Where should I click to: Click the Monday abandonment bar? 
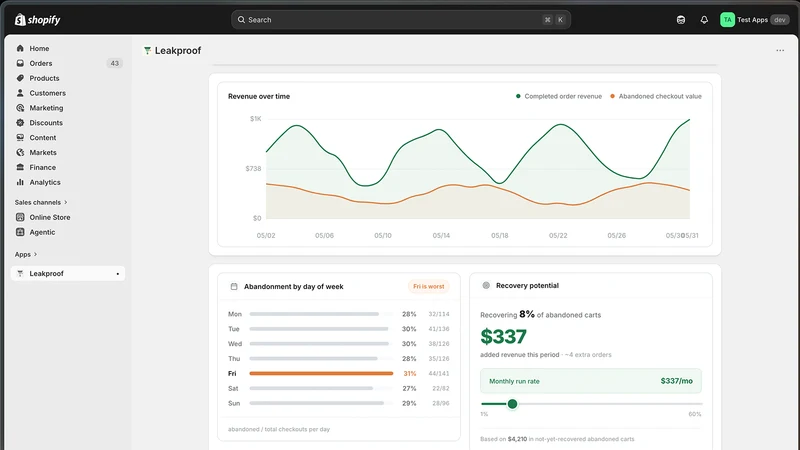coord(314,314)
